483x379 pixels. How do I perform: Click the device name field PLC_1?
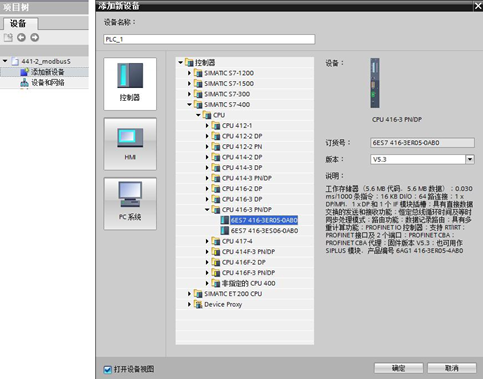pyautogui.click(x=209, y=39)
